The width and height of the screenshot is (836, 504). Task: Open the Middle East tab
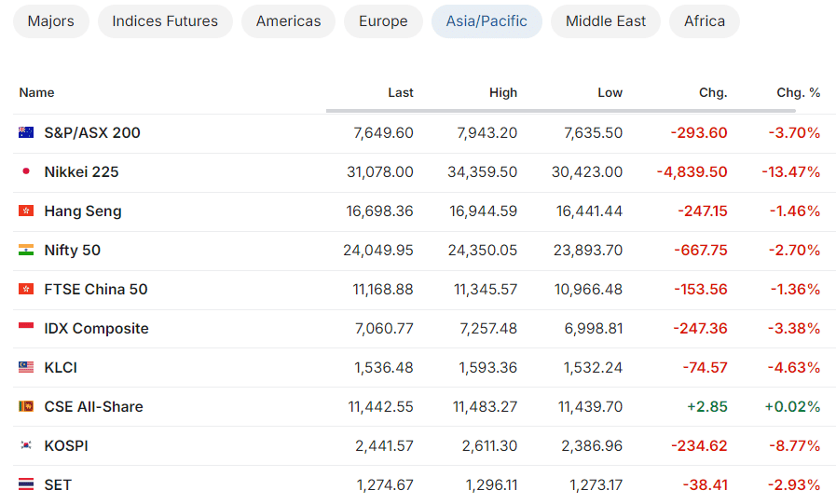[605, 21]
